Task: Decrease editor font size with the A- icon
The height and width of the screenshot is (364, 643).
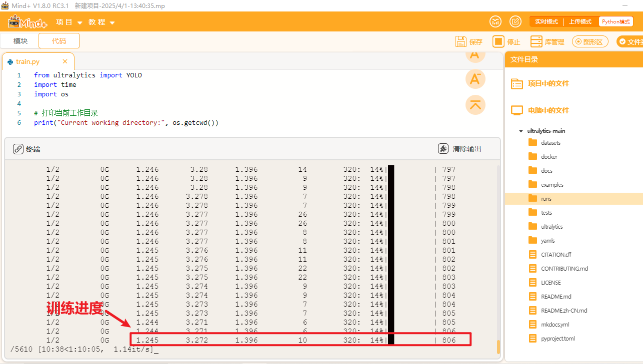Action: coord(475,79)
